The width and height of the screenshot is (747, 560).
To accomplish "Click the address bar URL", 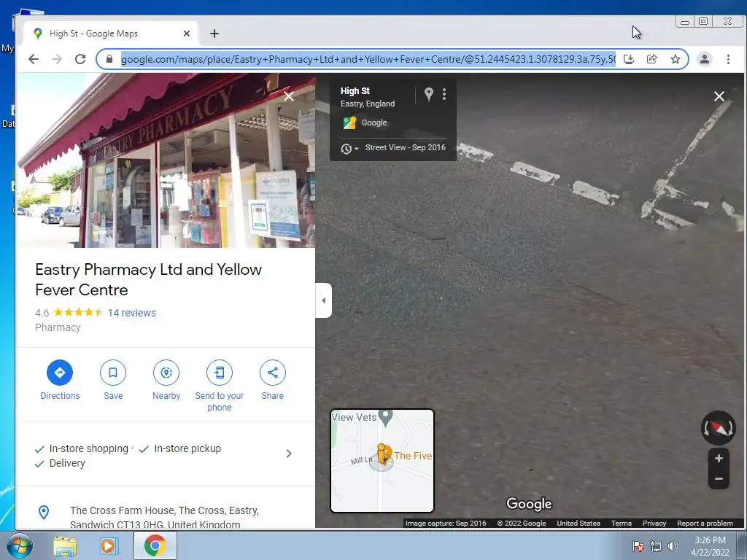I will (368, 59).
